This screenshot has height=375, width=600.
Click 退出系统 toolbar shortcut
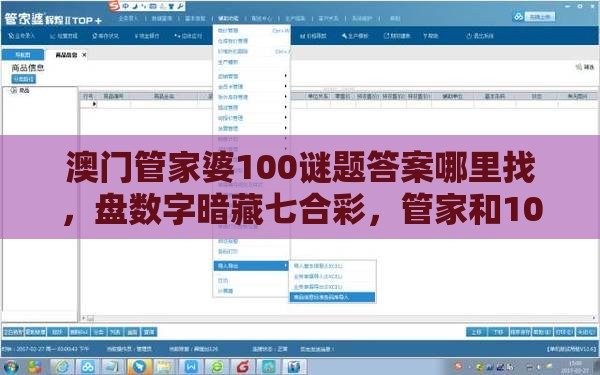[480, 36]
